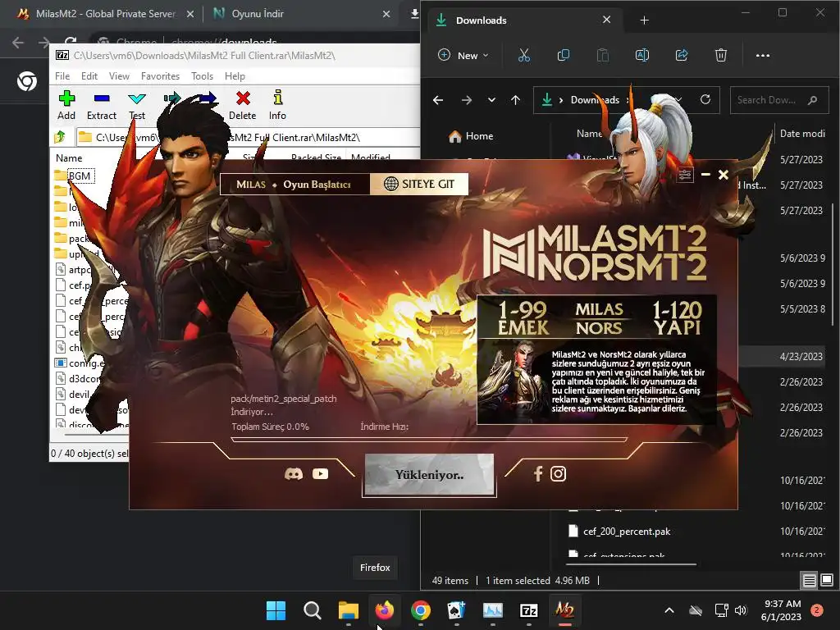Click the SITEYE GIT button
This screenshot has width=840, height=630.
(419, 184)
